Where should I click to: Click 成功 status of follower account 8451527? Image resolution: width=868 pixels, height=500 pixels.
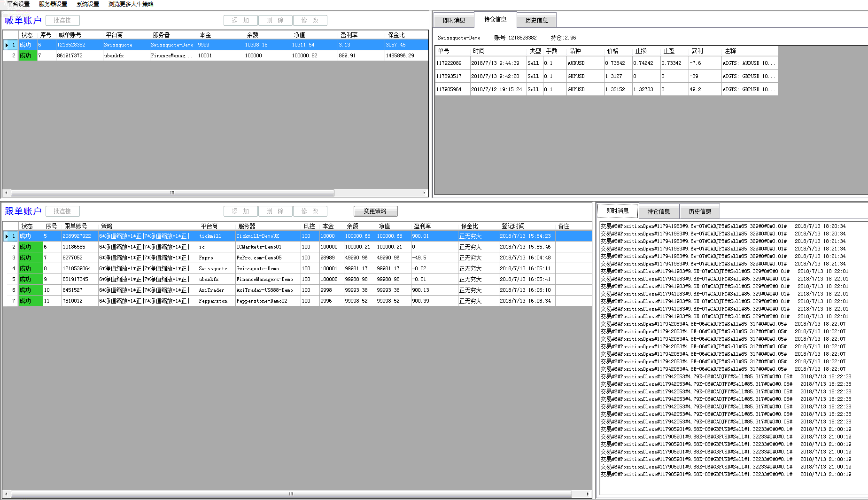(31, 290)
